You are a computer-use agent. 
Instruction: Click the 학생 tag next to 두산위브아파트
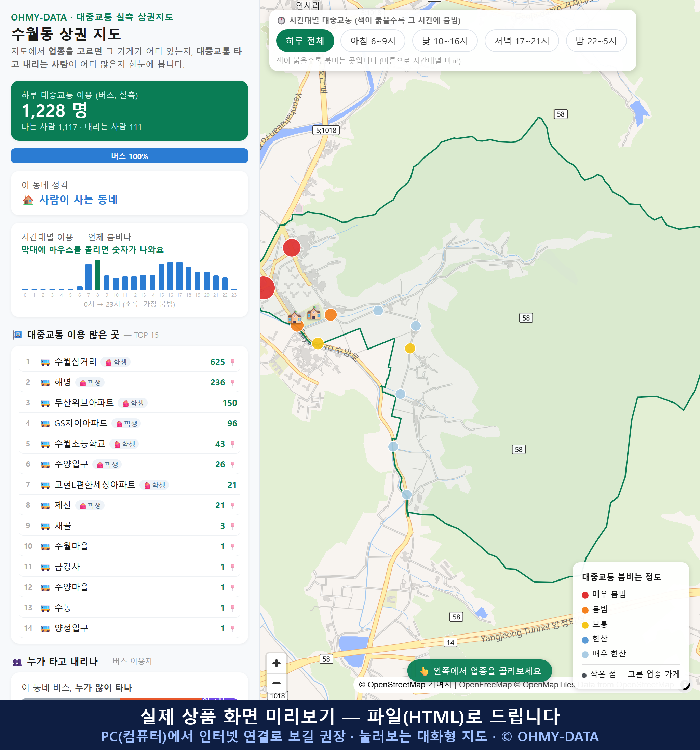[133, 403]
